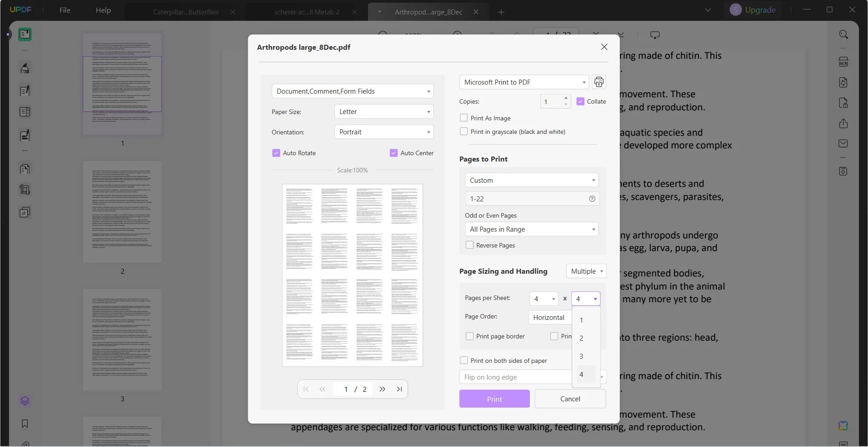Screen dimensions: 868x447
Task: Open the search panel
Action: (844, 34)
